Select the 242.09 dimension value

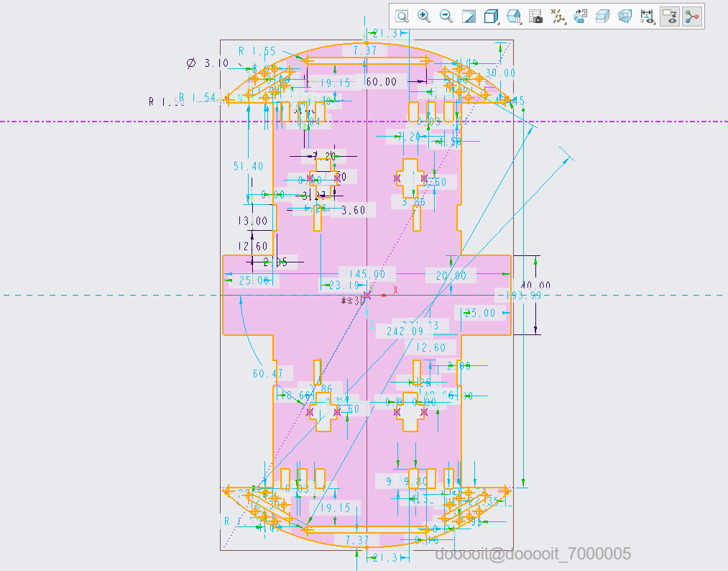[405, 332]
